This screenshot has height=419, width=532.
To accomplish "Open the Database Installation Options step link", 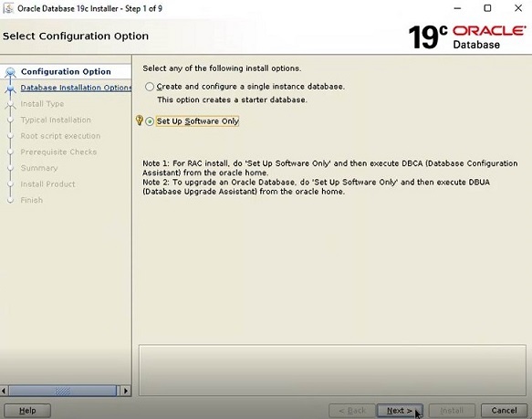I will point(76,88).
